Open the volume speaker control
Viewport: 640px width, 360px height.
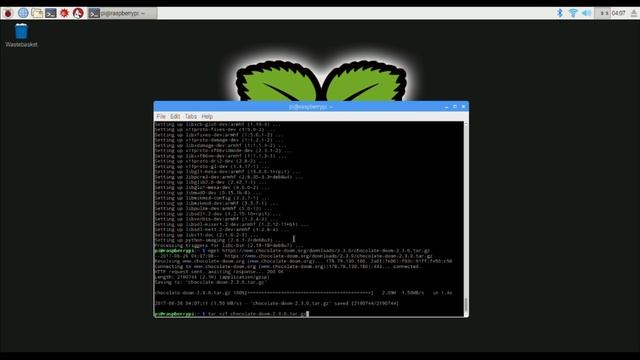click(587, 13)
